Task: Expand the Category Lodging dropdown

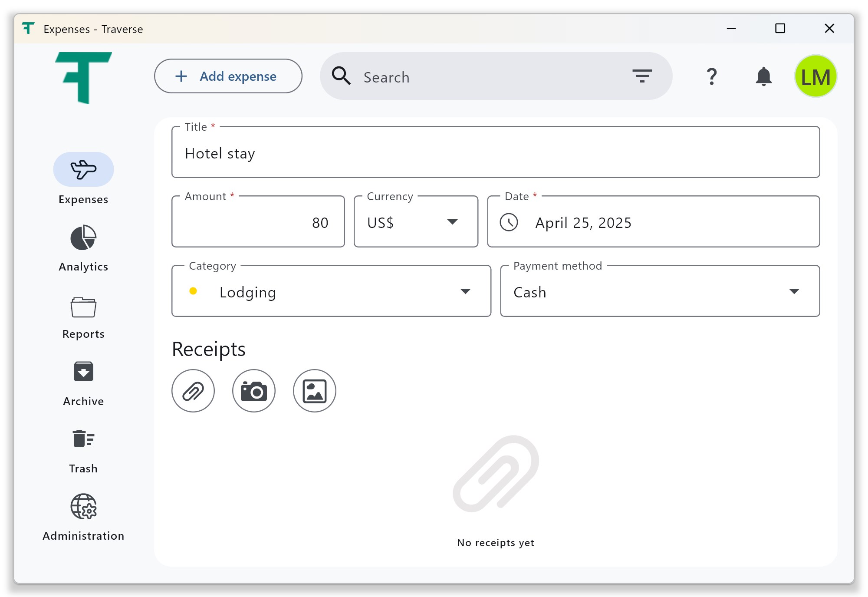Action: coord(331,291)
